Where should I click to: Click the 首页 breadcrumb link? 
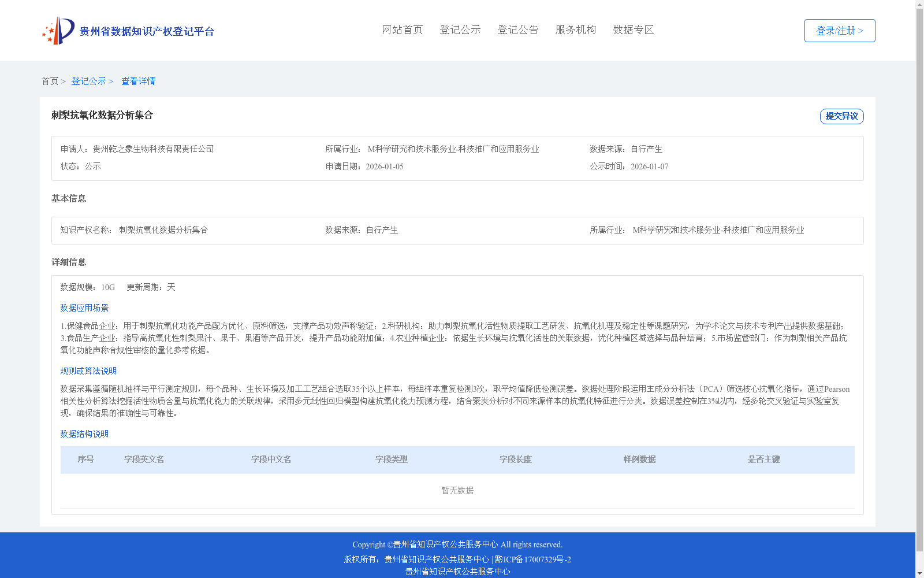[x=50, y=81]
